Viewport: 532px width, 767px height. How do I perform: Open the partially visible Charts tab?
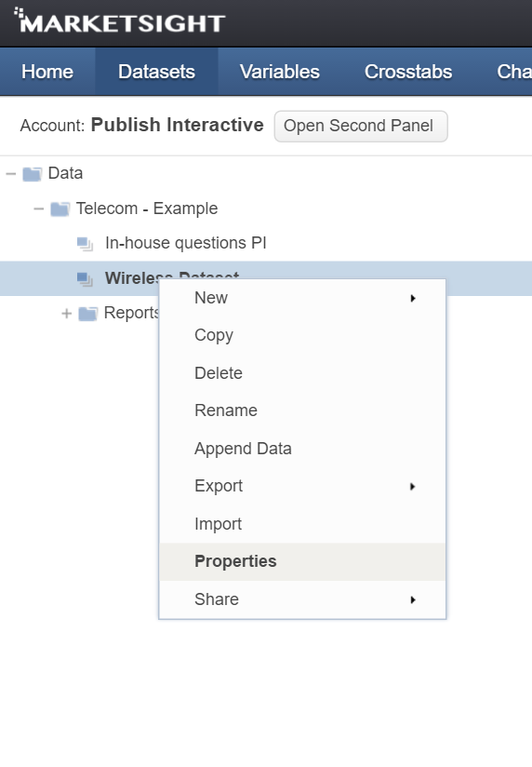point(513,72)
